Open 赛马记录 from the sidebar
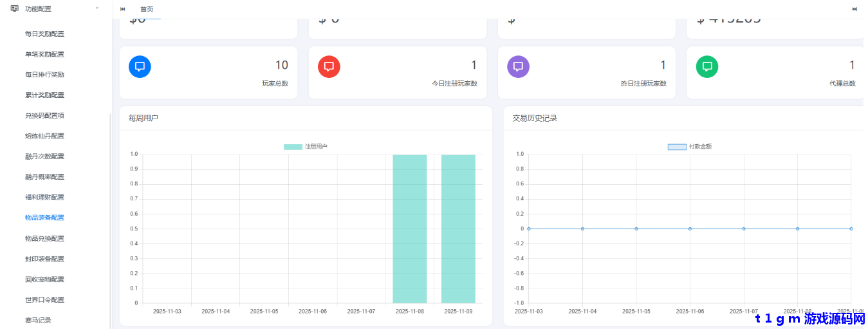 tap(38, 320)
